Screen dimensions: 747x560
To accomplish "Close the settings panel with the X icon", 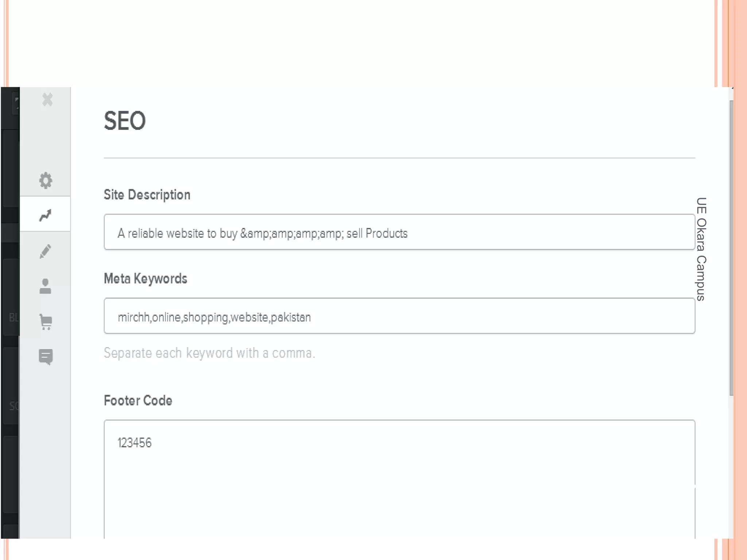I will click(47, 100).
